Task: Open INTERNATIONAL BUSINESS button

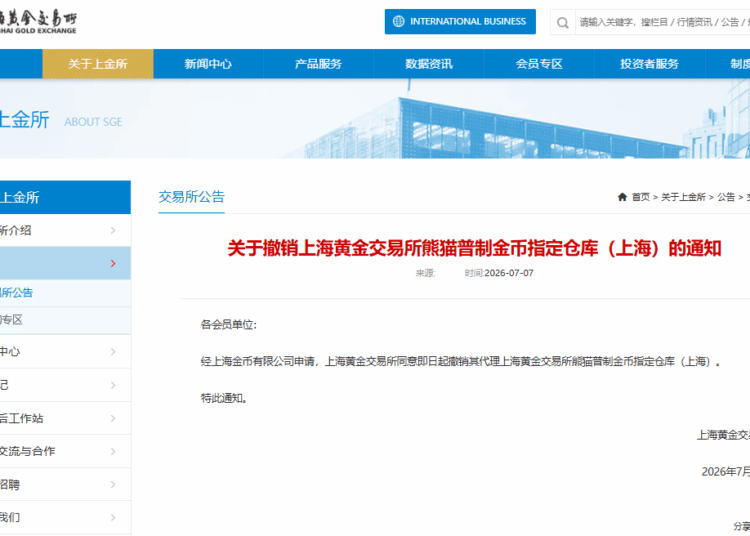Action: pos(460,22)
